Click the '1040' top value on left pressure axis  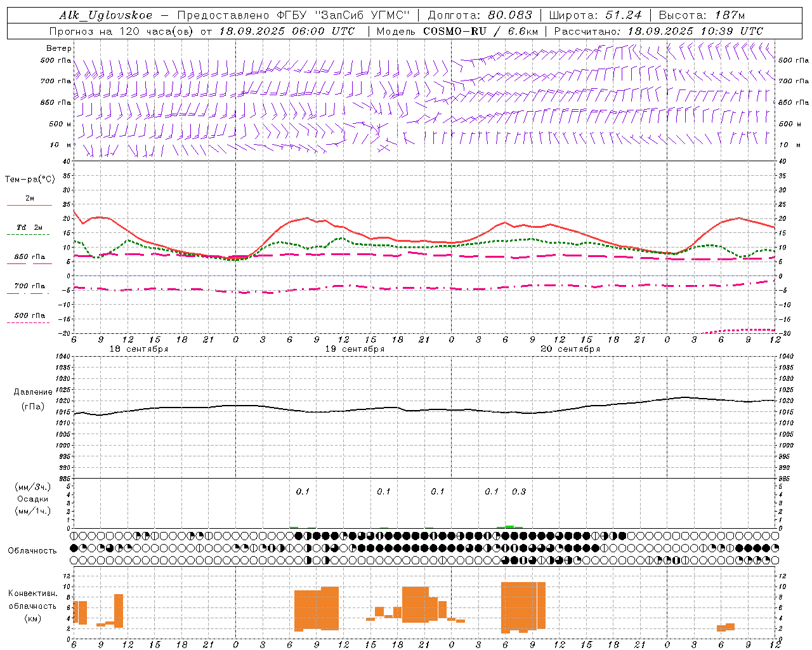pos(62,357)
